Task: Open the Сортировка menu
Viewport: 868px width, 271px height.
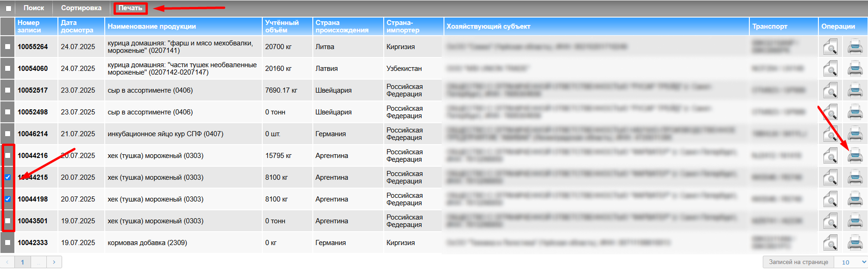Action: click(x=81, y=8)
